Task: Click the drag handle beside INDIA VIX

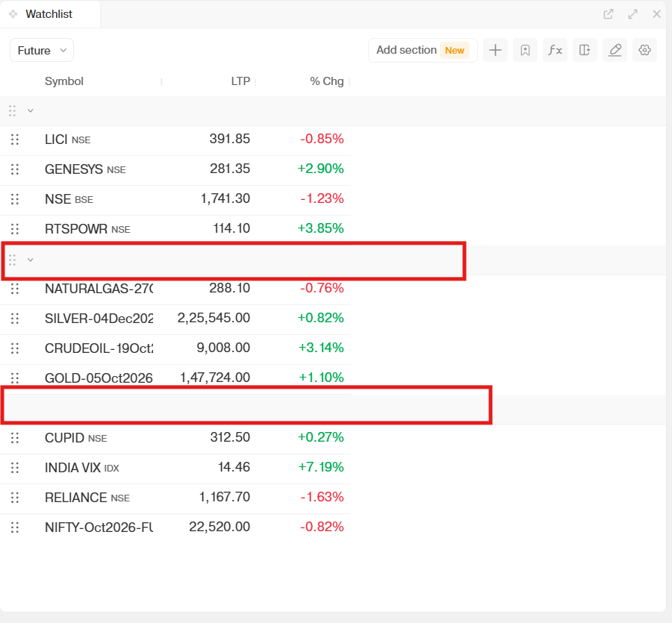Action: [15, 468]
